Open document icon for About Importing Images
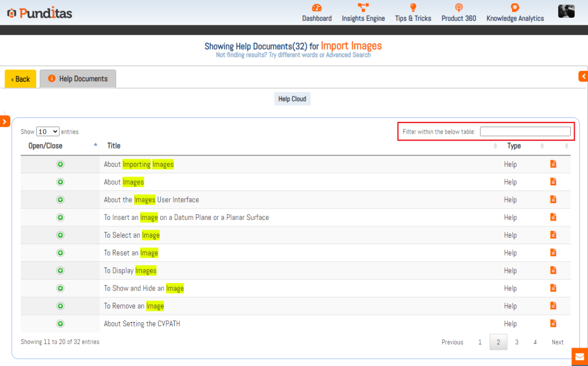This screenshot has height=366, width=588. pyautogui.click(x=553, y=164)
